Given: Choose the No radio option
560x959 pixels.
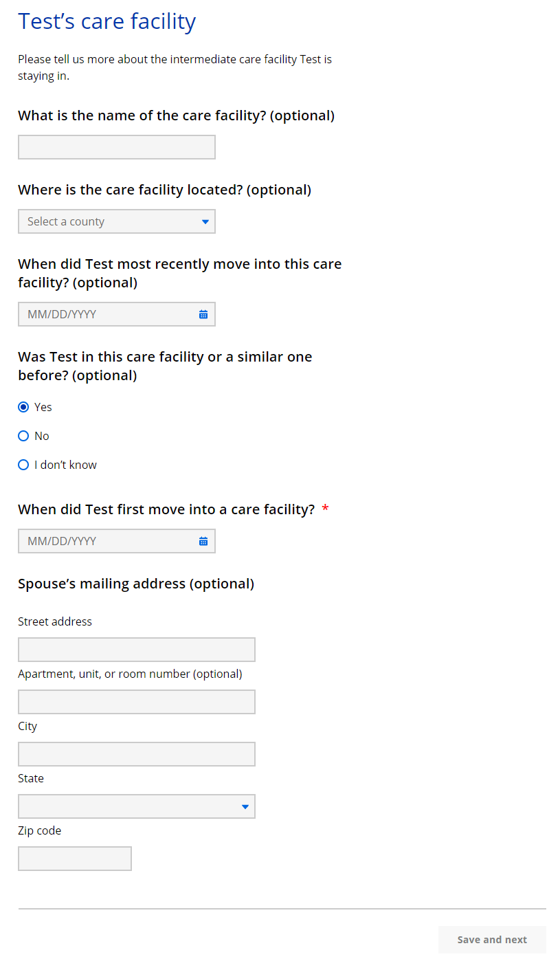Looking at the screenshot, I should coord(23,436).
